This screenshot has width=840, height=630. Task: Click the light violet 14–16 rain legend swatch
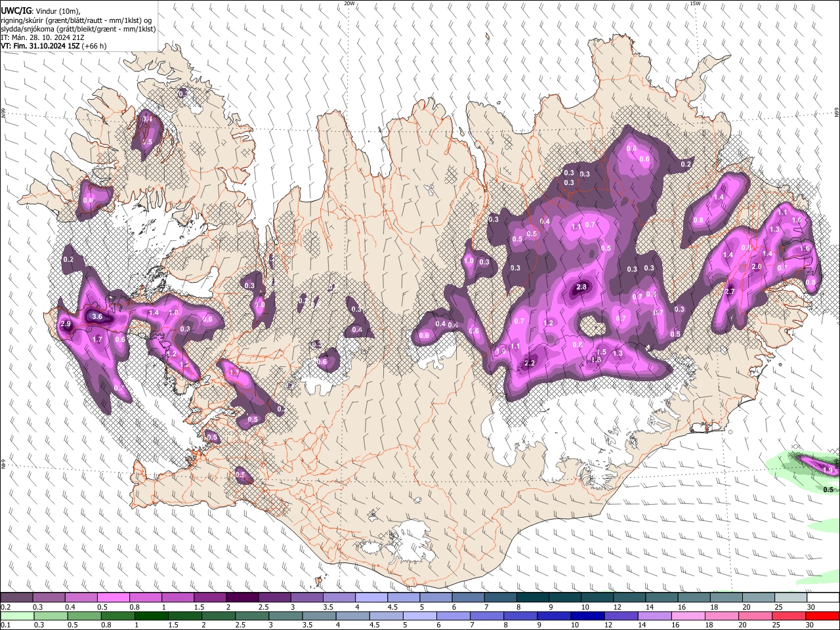[x=655, y=616]
